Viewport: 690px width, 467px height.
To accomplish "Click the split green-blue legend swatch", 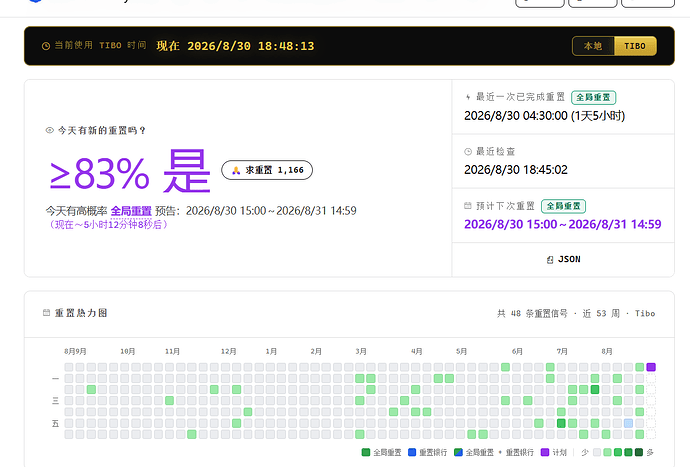I will 458,452.
